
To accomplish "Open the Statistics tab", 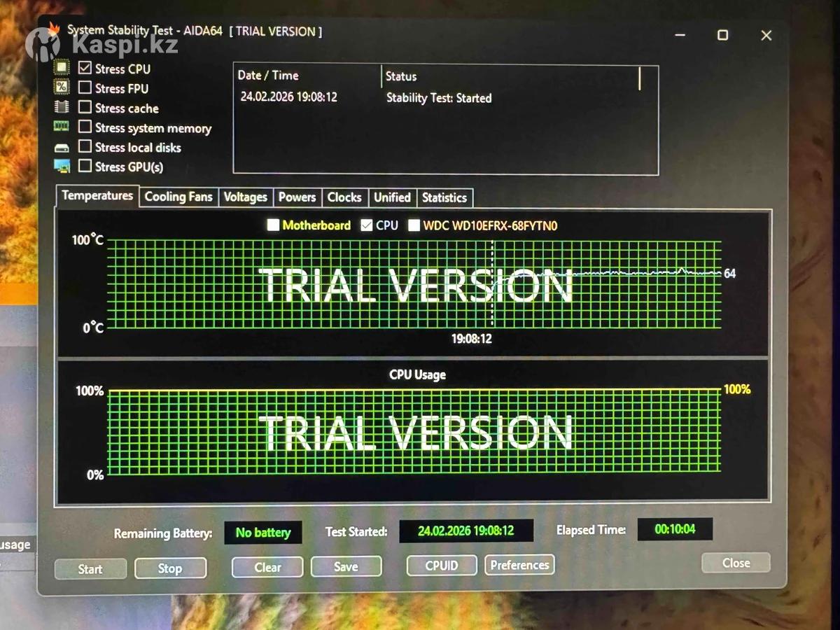I will (444, 198).
